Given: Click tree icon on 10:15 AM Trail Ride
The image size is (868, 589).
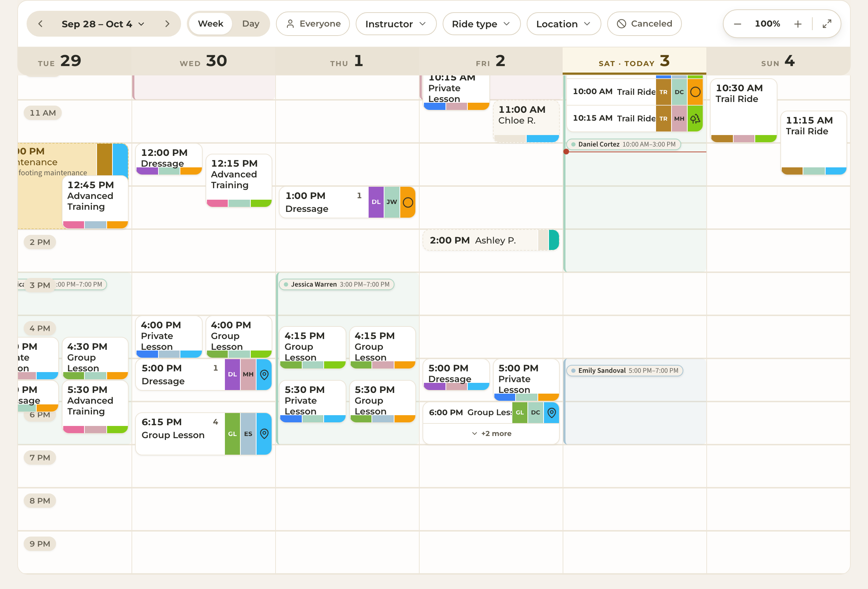Looking at the screenshot, I should pos(695,119).
